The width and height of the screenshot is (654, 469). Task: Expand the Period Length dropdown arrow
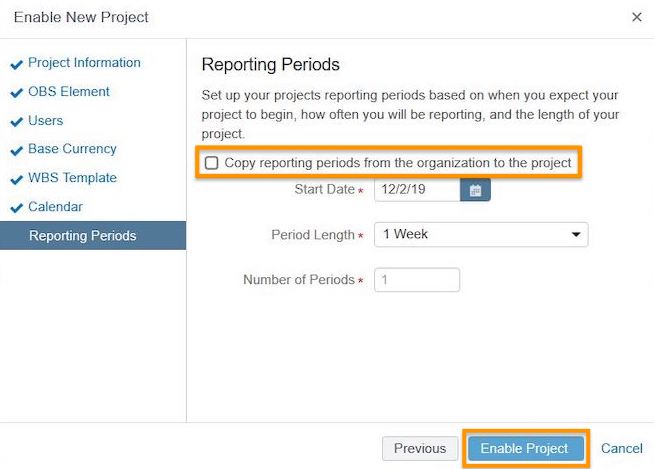click(576, 234)
